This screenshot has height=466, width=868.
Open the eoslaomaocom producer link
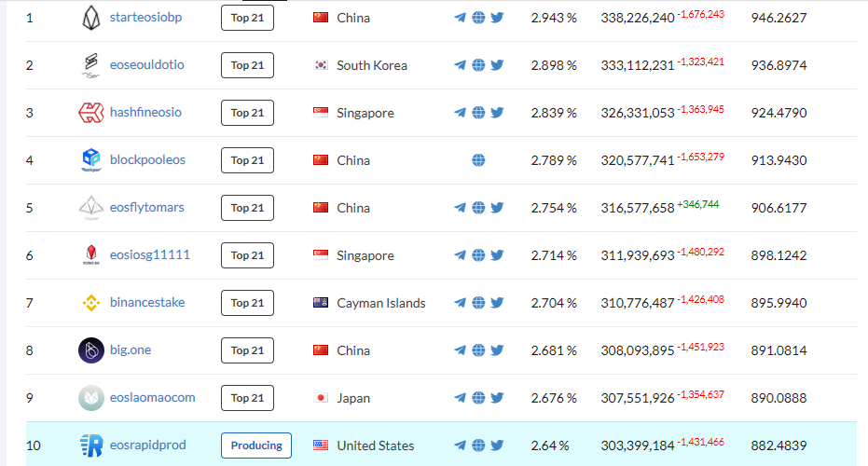click(152, 398)
